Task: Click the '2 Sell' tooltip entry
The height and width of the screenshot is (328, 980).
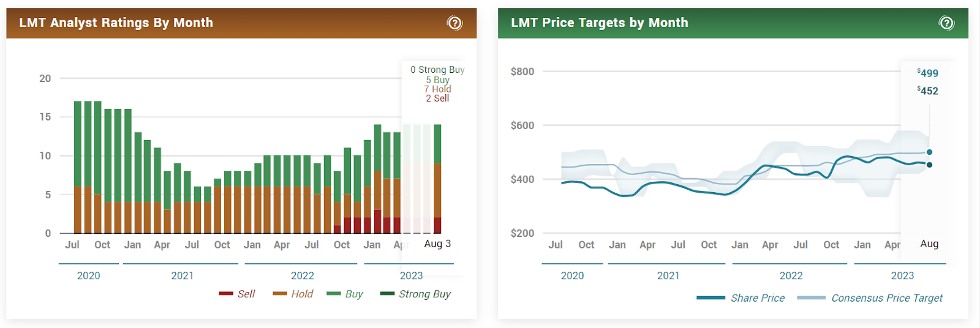Action: (x=437, y=98)
